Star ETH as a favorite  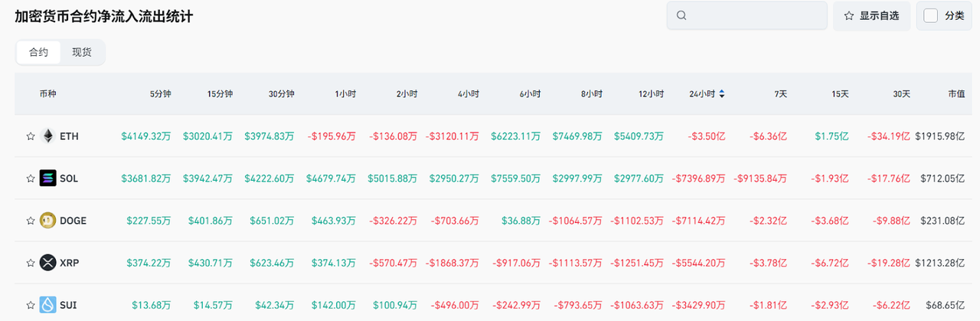(x=31, y=136)
